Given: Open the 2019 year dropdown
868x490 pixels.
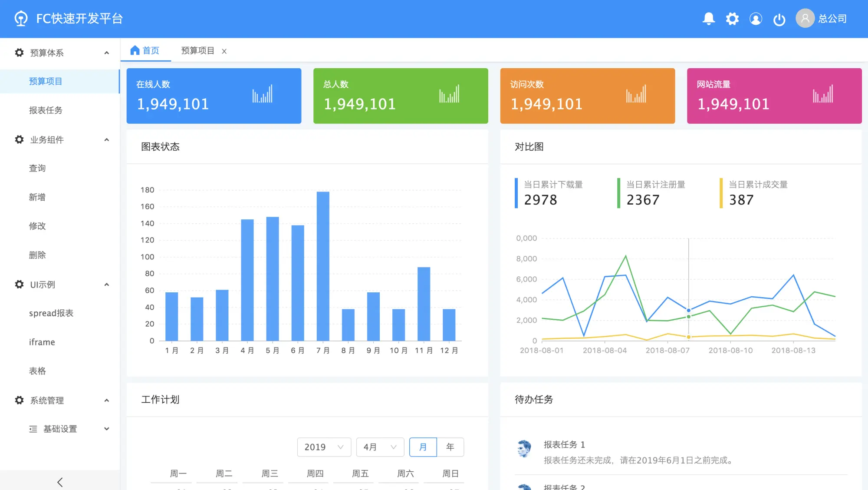Looking at the screenshot, I should click(x=324, y=447).
